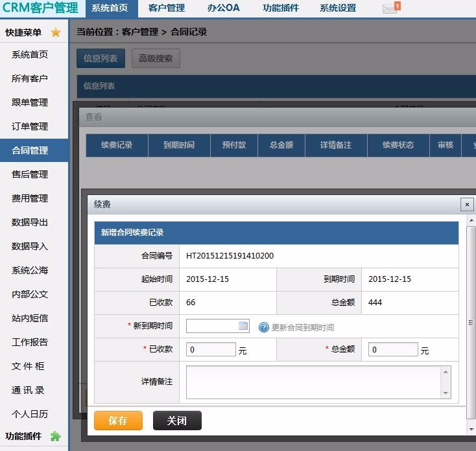476x451 pixels.
Task: Click the mail notification envelope icon
Action: (390, 8)
